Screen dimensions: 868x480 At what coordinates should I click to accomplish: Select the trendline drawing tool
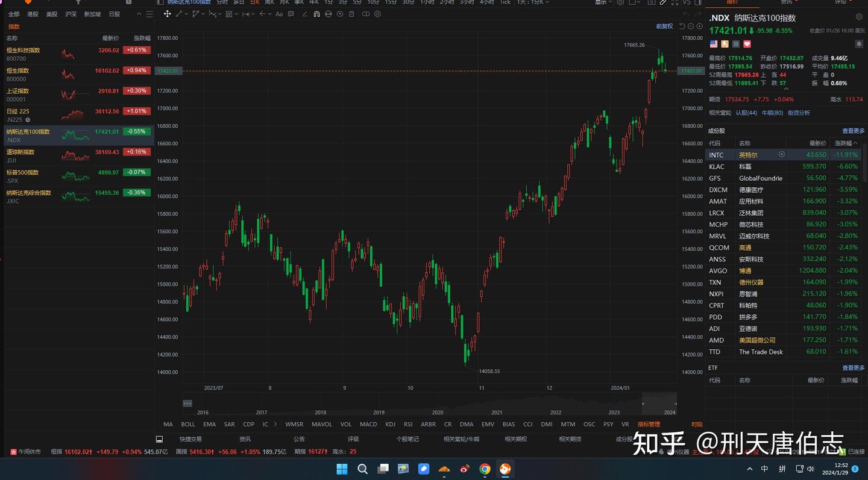(179, 14)
